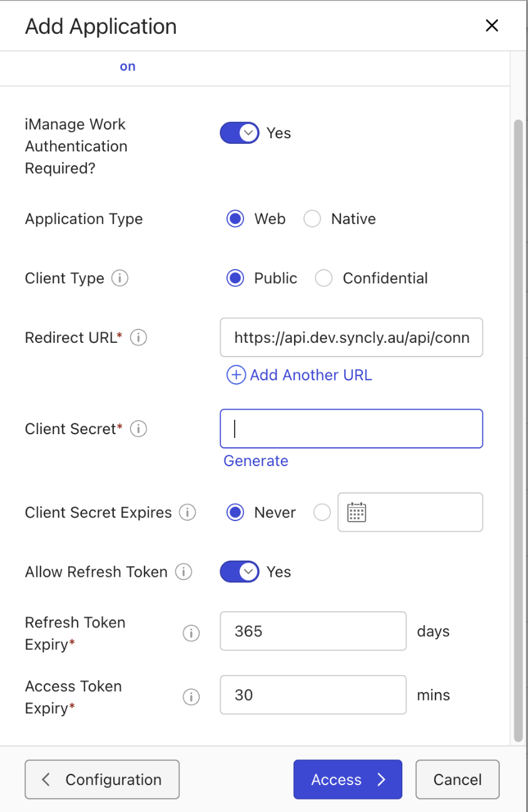Disable iManage Work Authentication Required
The width and height of the screenshot is (528, 812).
click(239, 133)
